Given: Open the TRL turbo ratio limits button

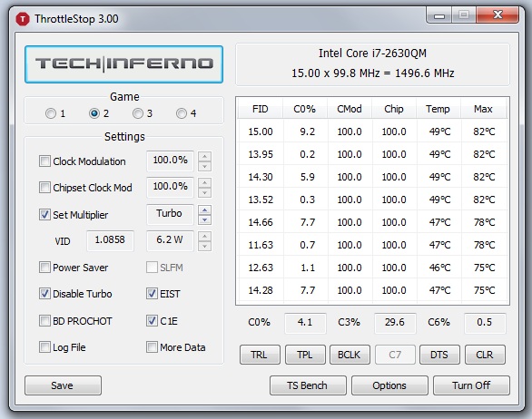Looking at the screenshot, I should [x=260, y=355].
